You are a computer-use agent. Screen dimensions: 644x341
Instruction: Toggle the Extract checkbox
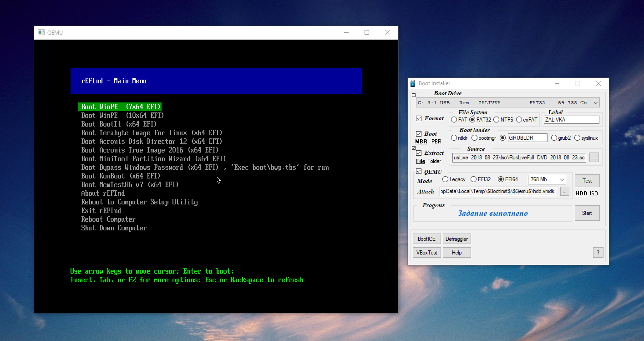pos(419,153)
